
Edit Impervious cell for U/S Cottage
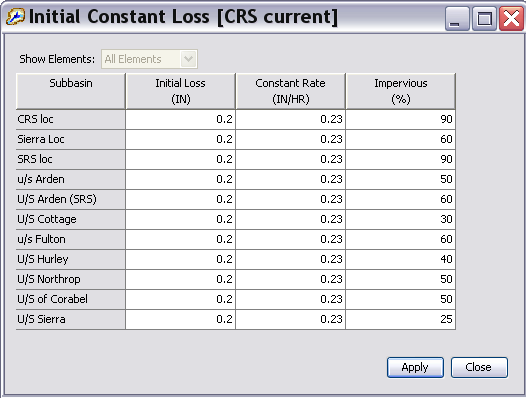coord(401,219)
